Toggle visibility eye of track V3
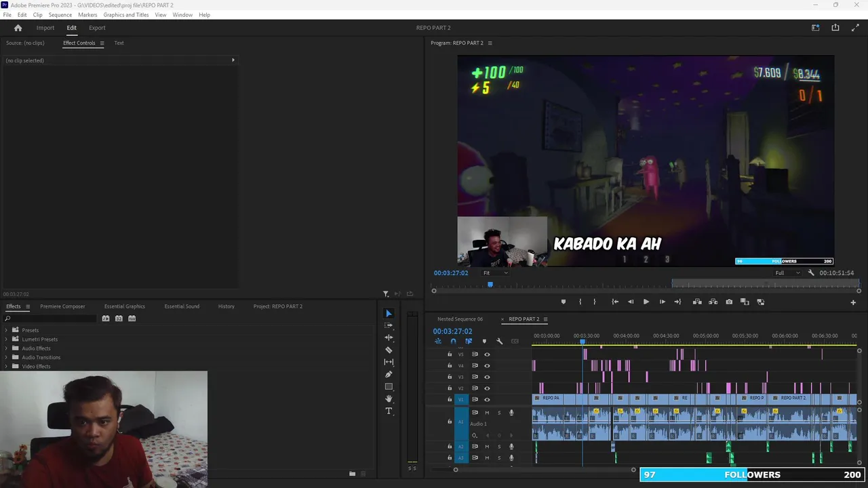Viewport: 868px width, 488px height. click(x=487, y=377)
